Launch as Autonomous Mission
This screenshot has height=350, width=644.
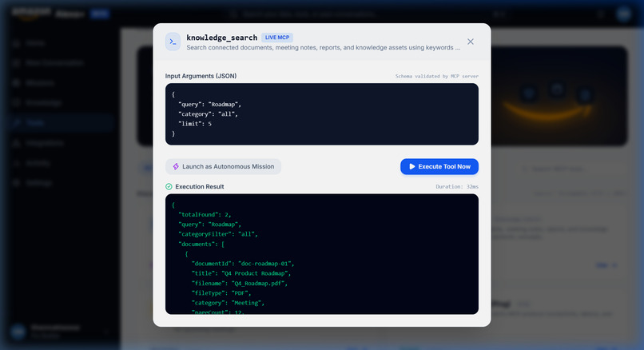(224, 166)
